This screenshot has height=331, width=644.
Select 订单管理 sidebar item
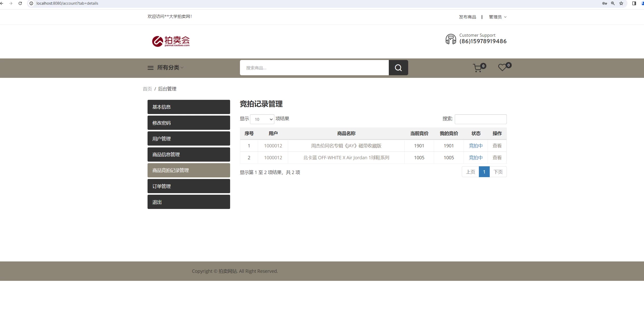click(189, 186)
